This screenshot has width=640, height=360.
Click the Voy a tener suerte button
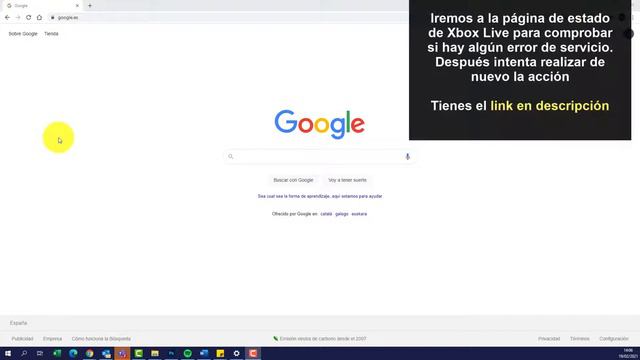(347, 180)
